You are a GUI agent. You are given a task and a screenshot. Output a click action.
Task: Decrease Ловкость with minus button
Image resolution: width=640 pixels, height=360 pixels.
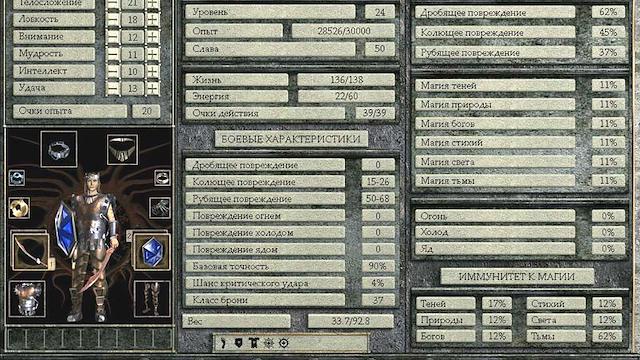coord(113,20)
